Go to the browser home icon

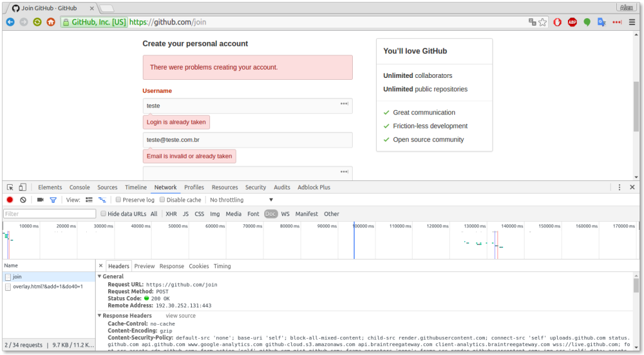pyautogui.click(x=51, y=22)
